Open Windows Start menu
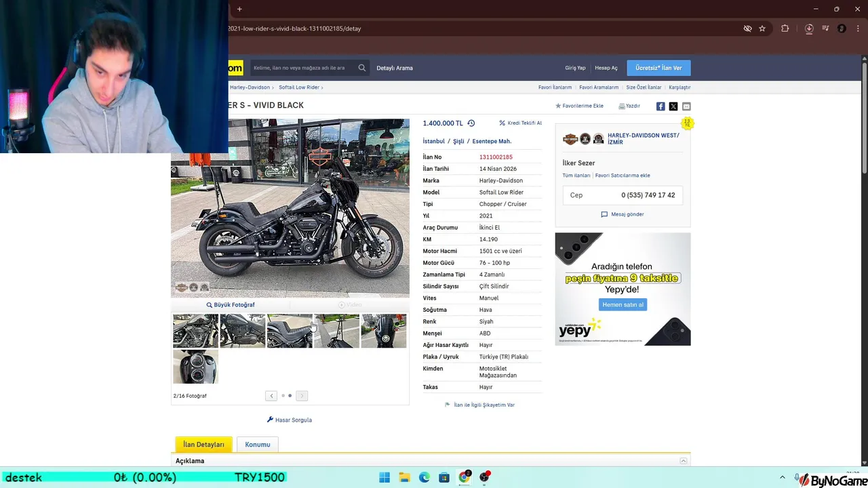 pos(384,477)
